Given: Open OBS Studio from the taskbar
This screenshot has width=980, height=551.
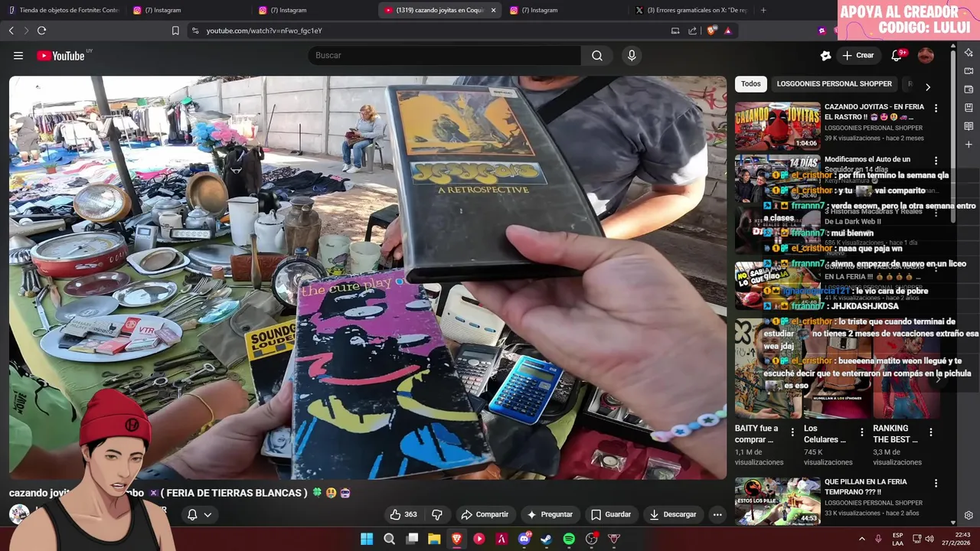Looking at the screenshot, I should [x=591, y=539].
